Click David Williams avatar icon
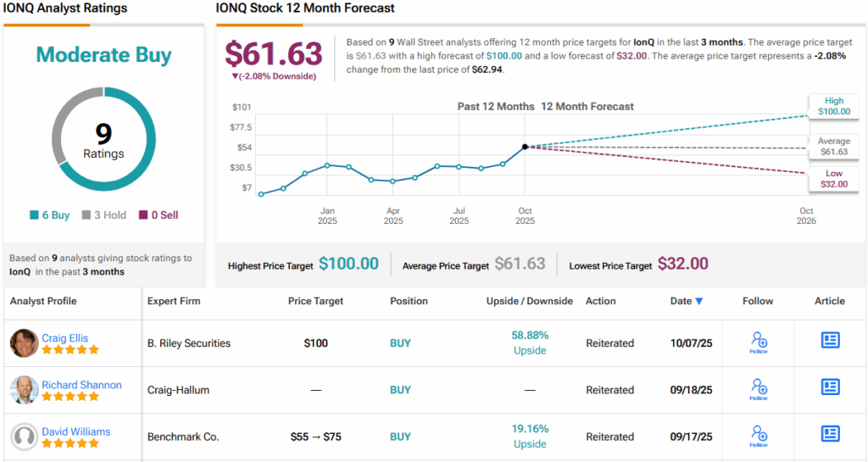Viewport: 868px width, 462px height. point(24,437)
